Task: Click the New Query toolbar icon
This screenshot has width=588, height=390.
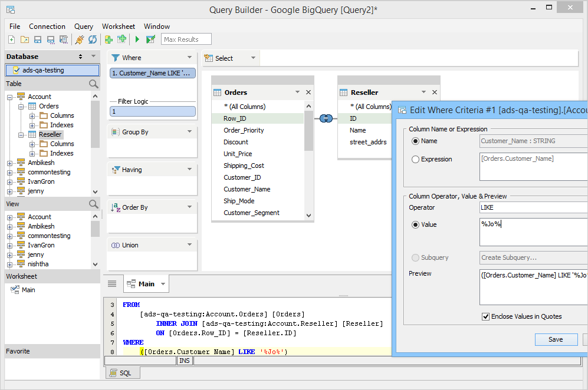Action: [x=12, y=39]
